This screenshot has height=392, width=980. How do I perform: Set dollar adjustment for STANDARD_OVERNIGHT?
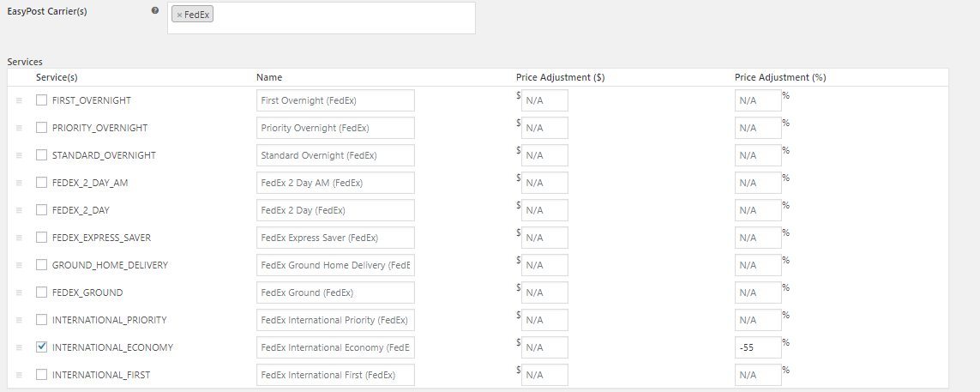[x=545, y=155]
